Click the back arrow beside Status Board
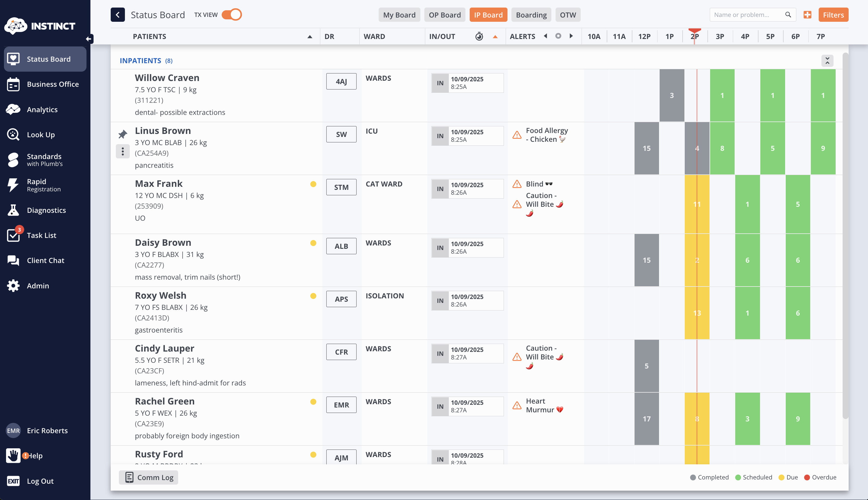868x500 pixels. tap(117, 15)
